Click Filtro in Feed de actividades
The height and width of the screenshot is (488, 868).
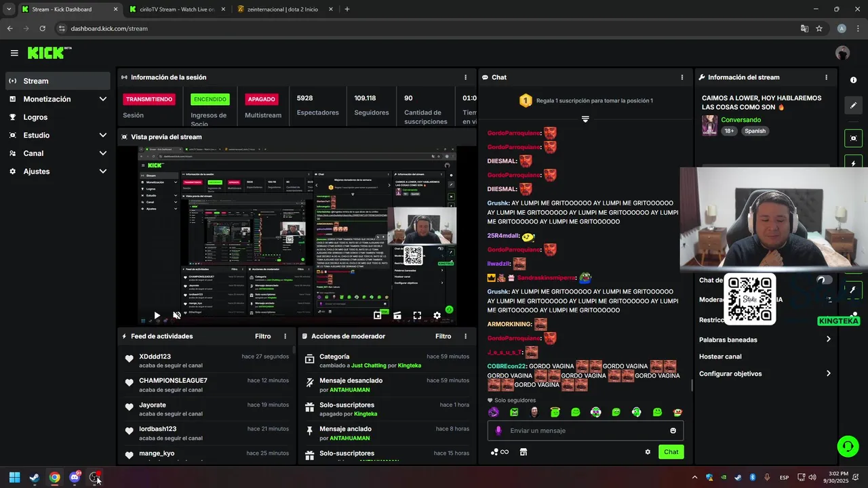click(x=262, y=336)
